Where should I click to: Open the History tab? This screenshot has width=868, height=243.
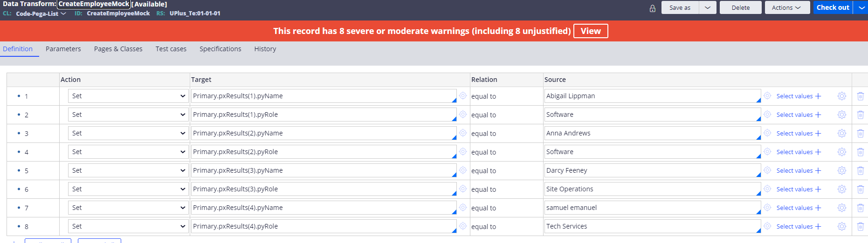click(265, 49)
